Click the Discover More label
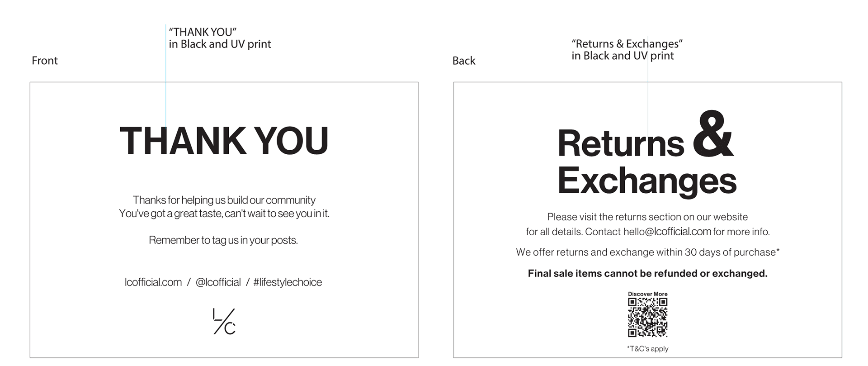Screen dimensions: 868x366 click(647, 294)
